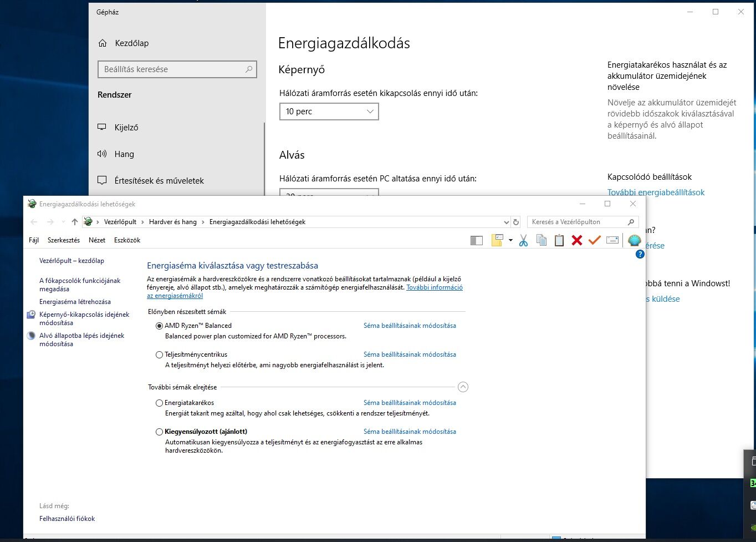Select AMD Ryzen Balanced power plan
Screen dimensions: 756x542
click(160, 326)
